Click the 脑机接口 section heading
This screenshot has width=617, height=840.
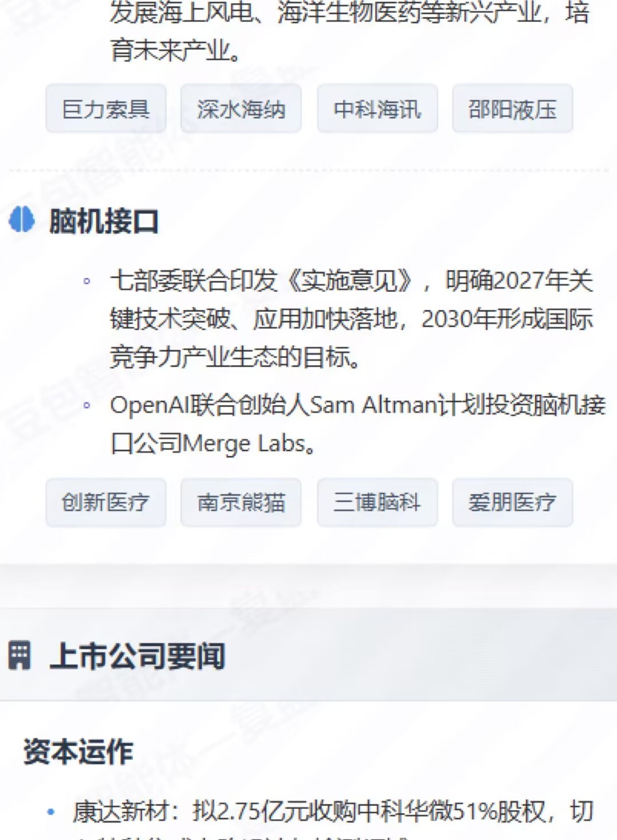click(104, 221)
